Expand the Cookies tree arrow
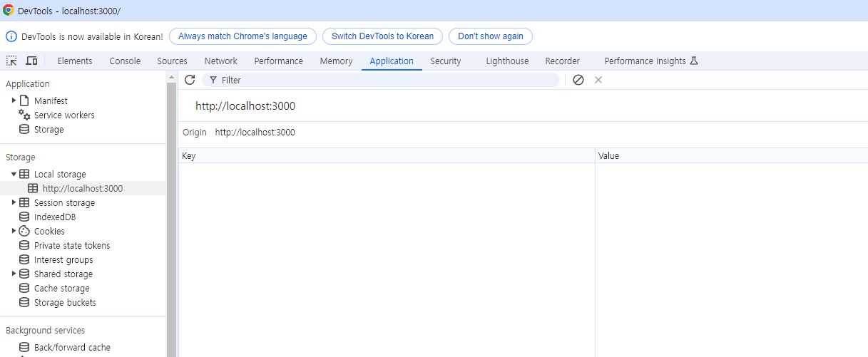Image resolution: width=868 pixels, height=357 pixels. (14, 231)
